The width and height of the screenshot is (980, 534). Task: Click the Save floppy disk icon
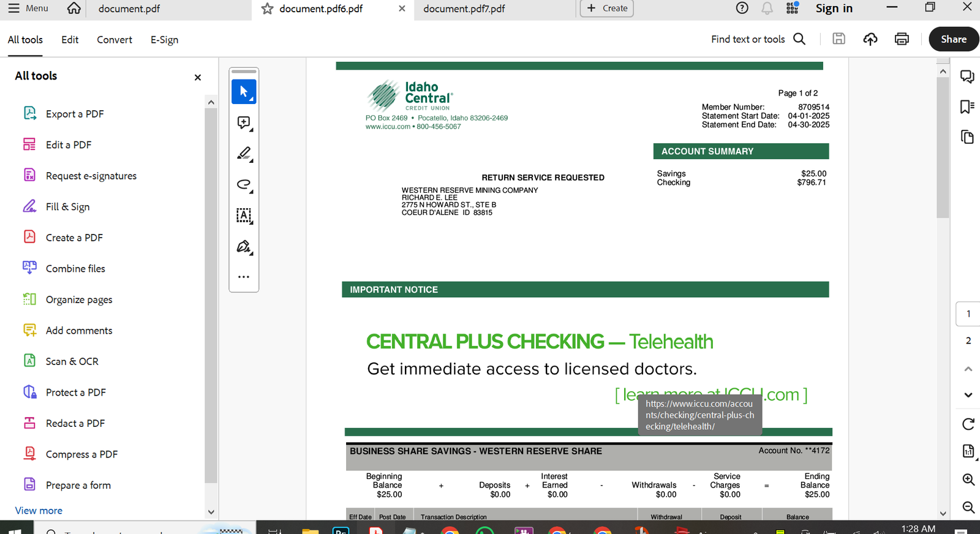[839, 39]
